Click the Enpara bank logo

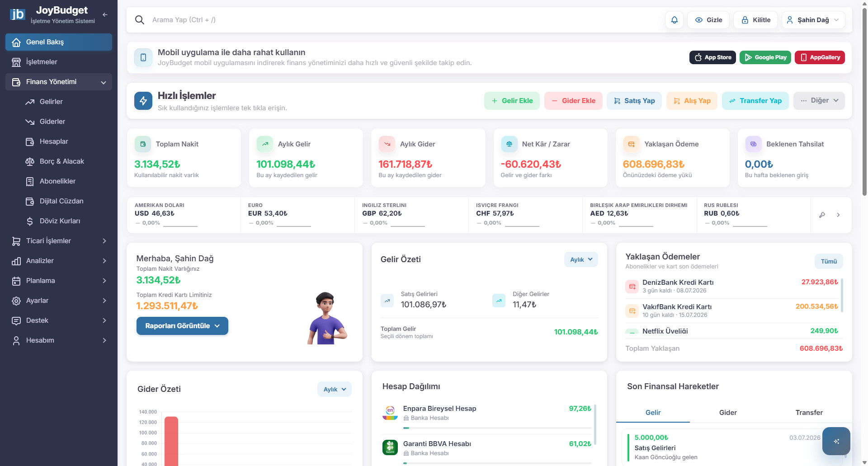point(390,412)
